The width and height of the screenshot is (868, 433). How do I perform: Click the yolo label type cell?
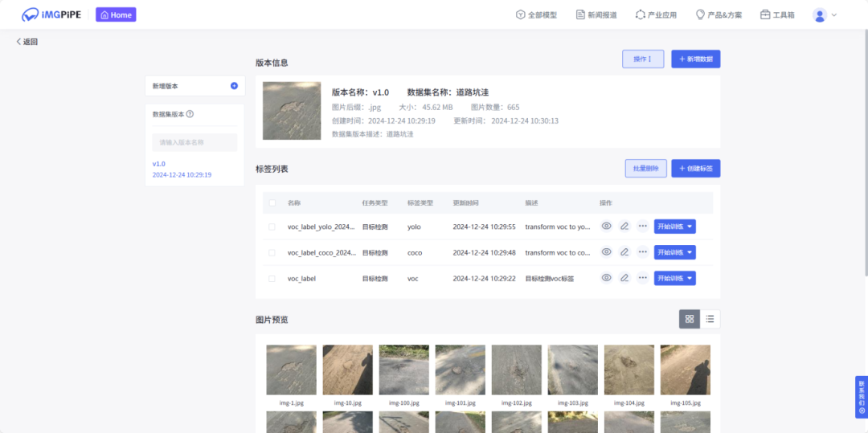coord(415,227)
